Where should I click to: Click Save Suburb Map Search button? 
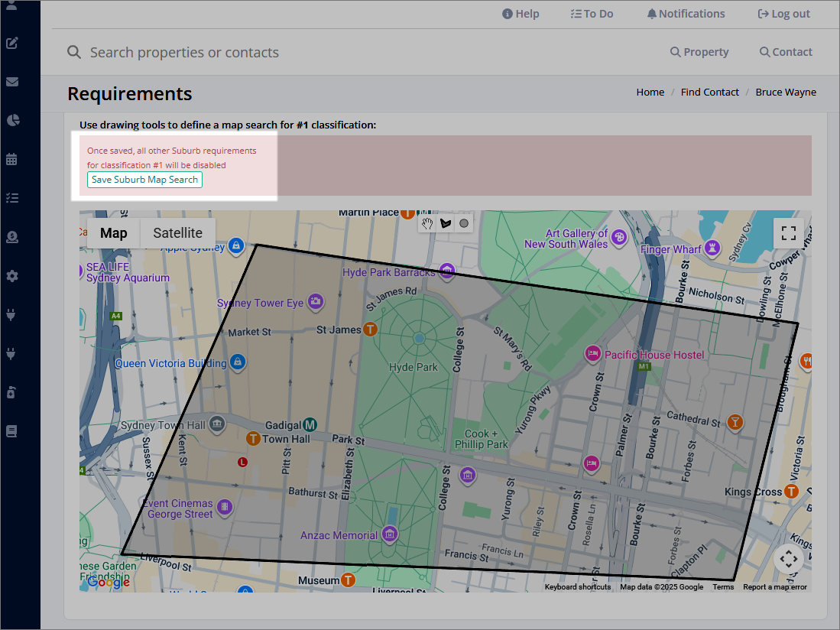tap(144, 180)
